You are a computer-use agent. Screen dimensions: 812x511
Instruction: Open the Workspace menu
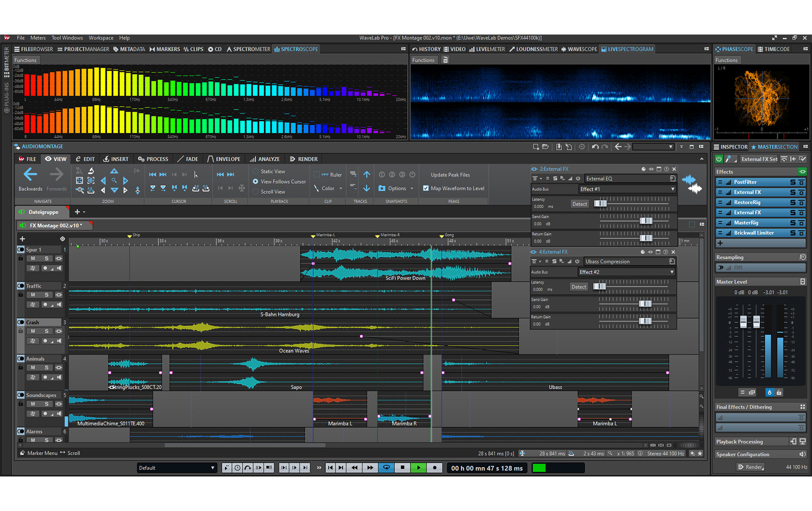[x=101, y=38]
